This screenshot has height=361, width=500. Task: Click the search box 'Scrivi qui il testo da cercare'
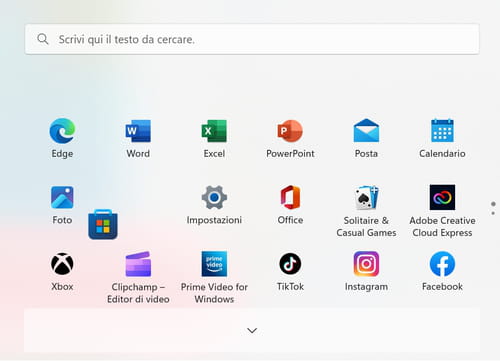click(252, 39)
